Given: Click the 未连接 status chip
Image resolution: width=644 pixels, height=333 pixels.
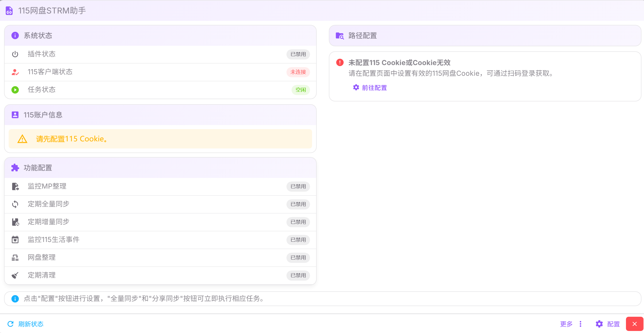Looking at the screenshot, I should (x=298, y=72).
